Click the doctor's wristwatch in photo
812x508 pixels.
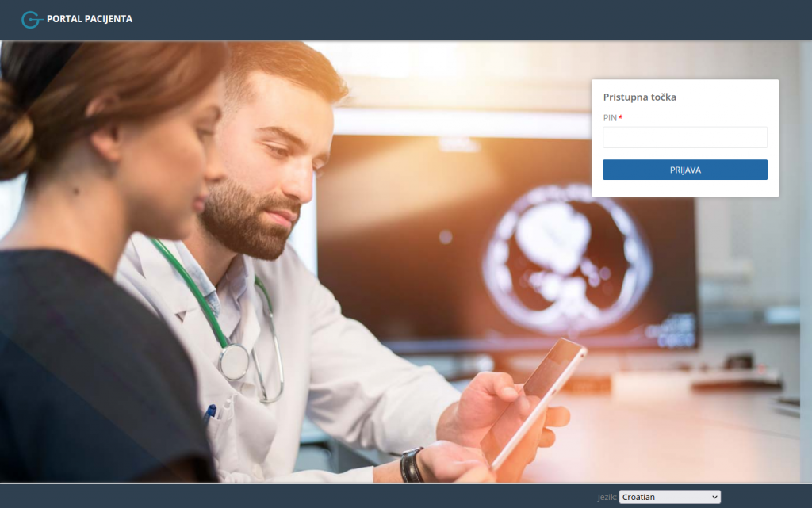coord(411,466)
